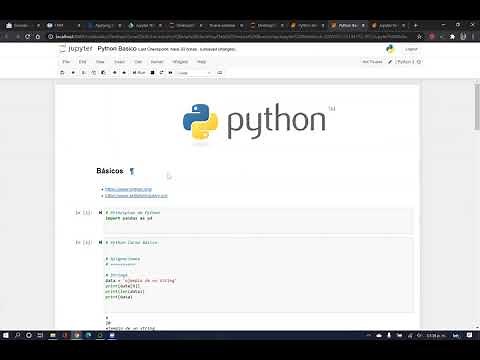Switch to the second browser tab

point(62,25)
